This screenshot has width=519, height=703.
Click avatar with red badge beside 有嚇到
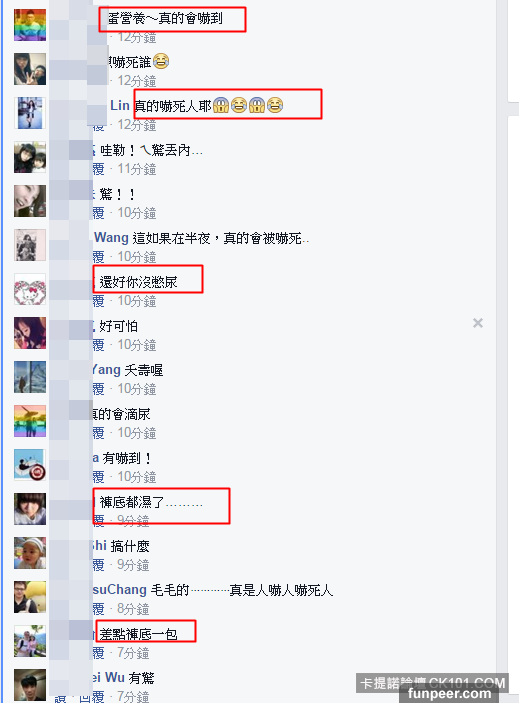pyautogui.click(x=30, y=465)
